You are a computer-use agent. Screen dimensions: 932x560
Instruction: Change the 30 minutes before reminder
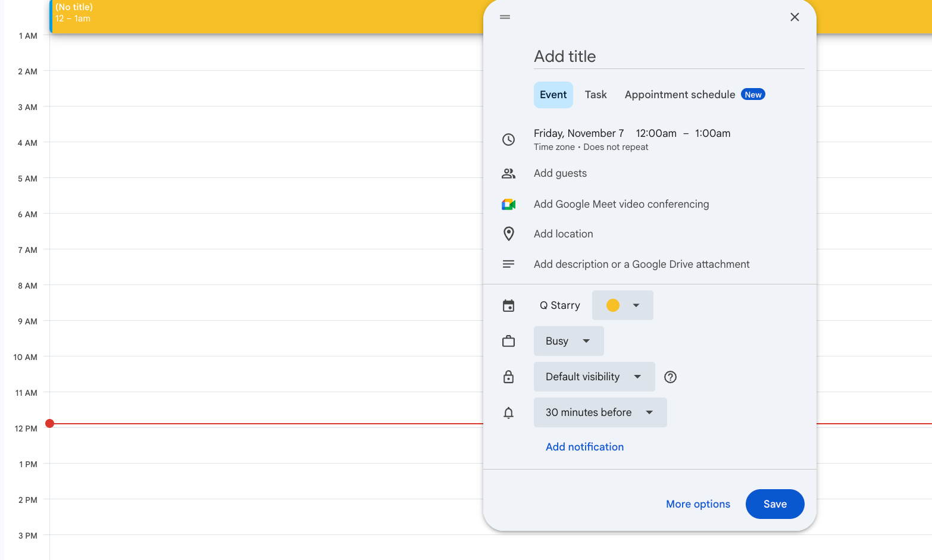point(600,412)
